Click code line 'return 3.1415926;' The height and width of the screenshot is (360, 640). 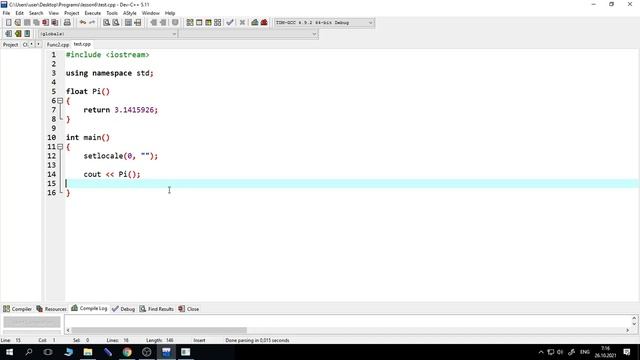pos(120,110)
